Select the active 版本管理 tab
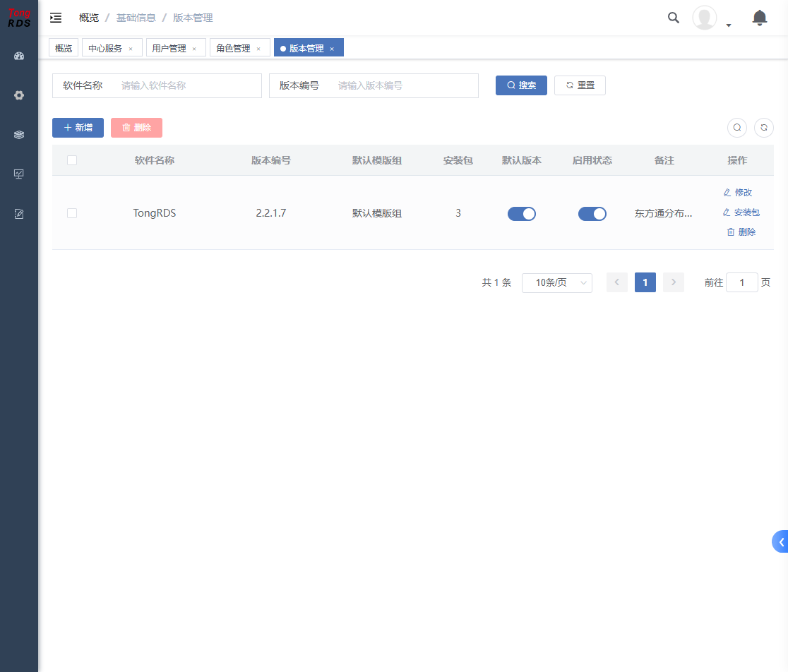The width and height of the screenshot is (788, 672). (306, 48)
